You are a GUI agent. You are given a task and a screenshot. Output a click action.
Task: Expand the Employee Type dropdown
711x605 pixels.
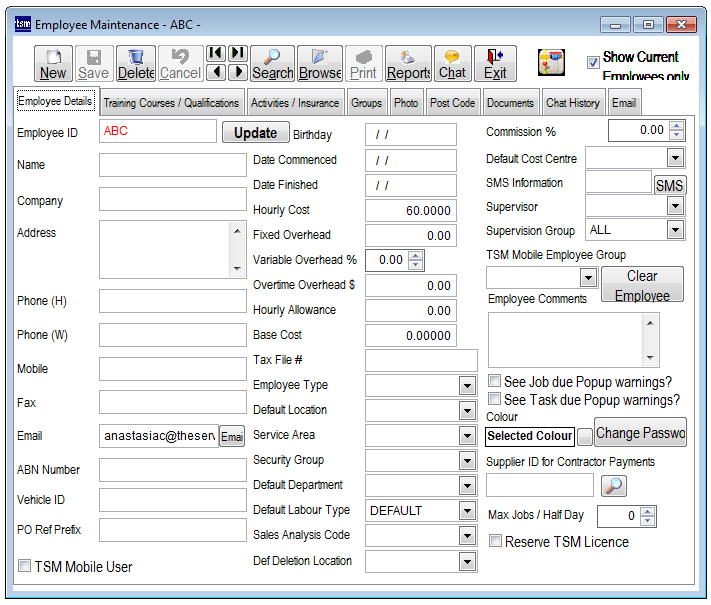click(467, 386)
